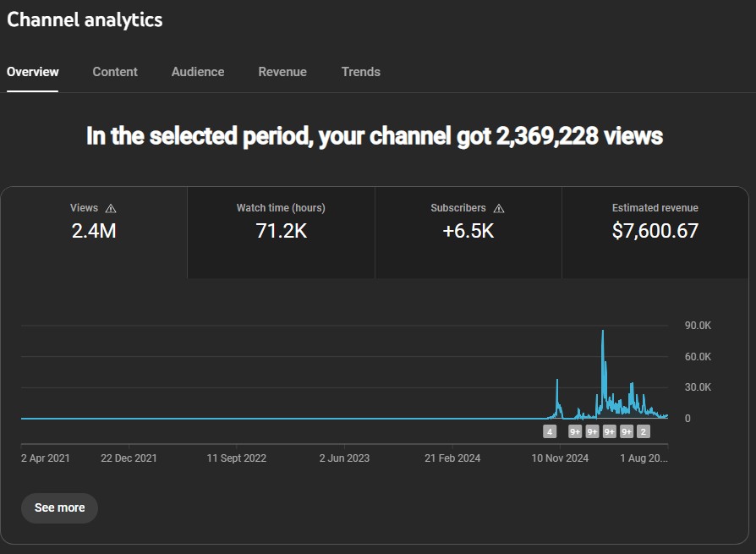Switch to the Audience tab
This screenshot has width=756, height=554.
198,72
